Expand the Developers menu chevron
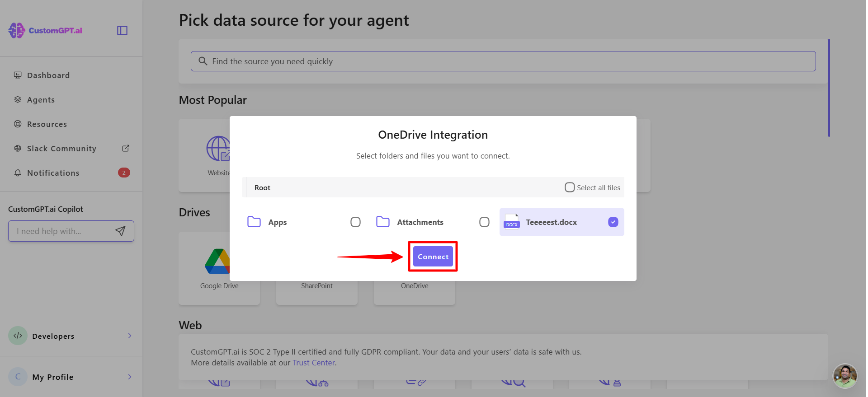868x397 pixels. (130, 336)
